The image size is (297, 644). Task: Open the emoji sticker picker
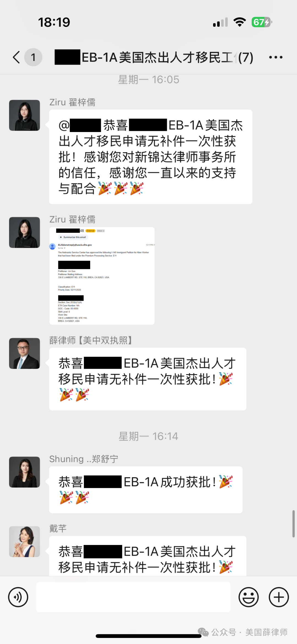pyautogui.click(x=249, y=597)
